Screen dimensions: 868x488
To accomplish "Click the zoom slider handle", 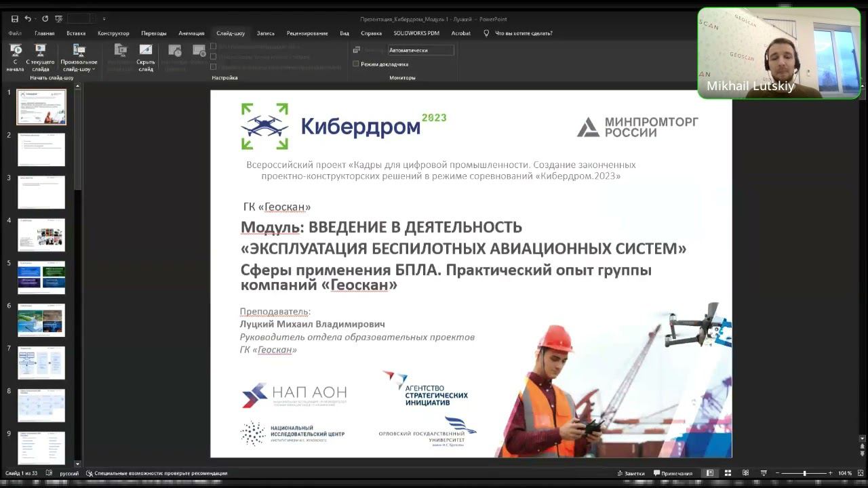I will pos(805,473).
